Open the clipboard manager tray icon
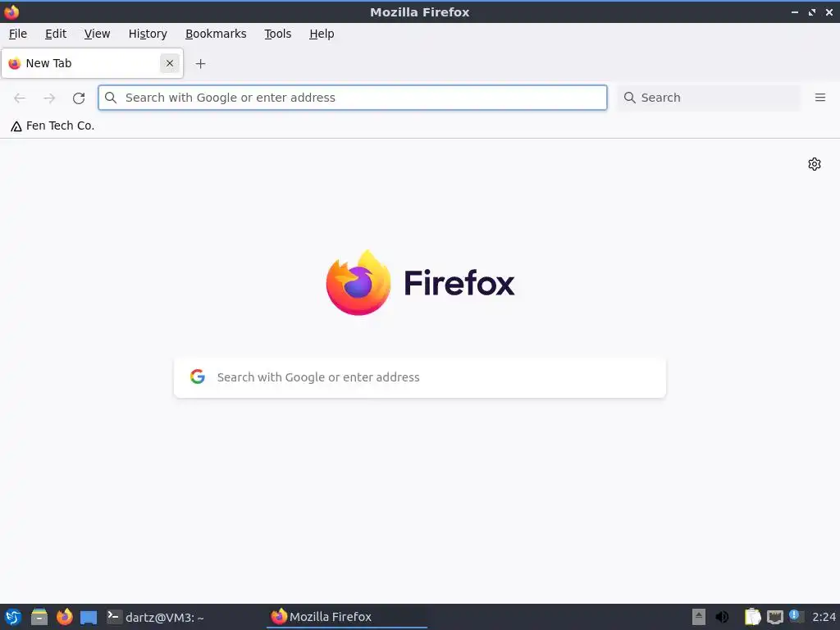This screenshot has height=630, width=840. (753, 617)
